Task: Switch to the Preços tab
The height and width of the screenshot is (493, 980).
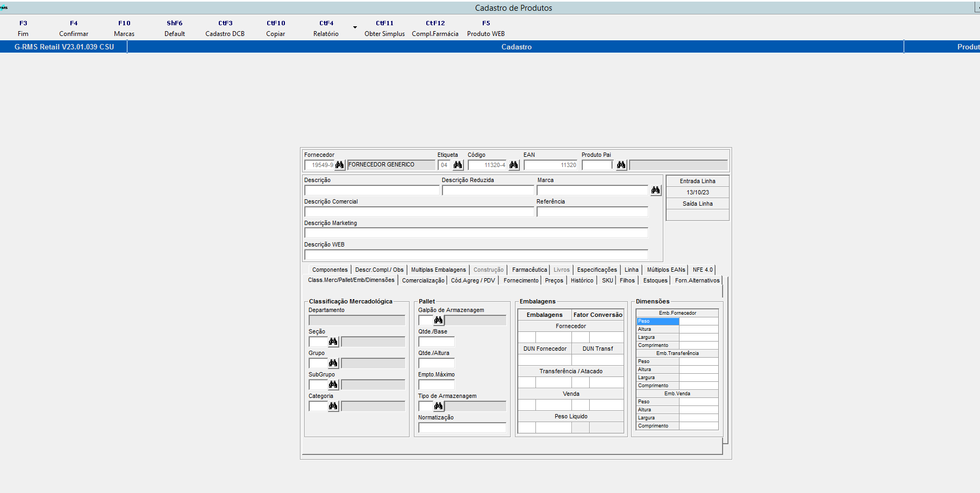Action: pos(554,280)
